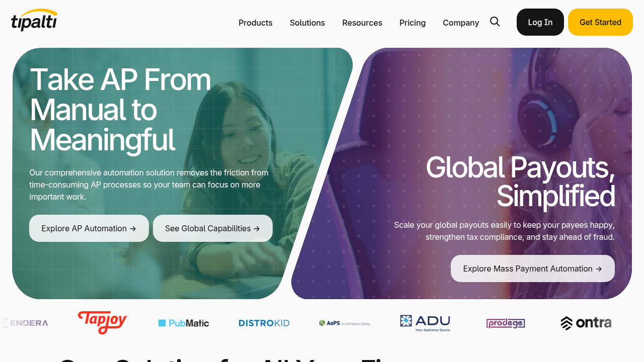The height and width of the screenshot is (362, 644).
Task: Click the Tapjoy logo
Action: [103, 323]
